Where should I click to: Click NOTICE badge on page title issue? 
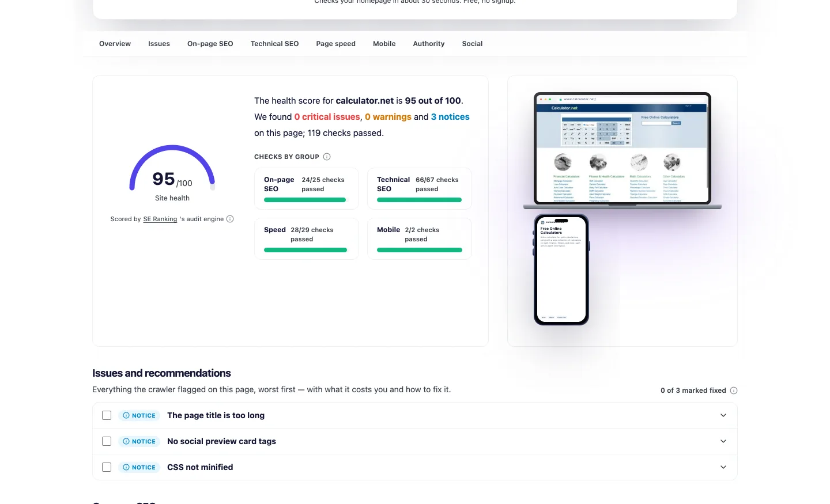[x=139, y=415]
